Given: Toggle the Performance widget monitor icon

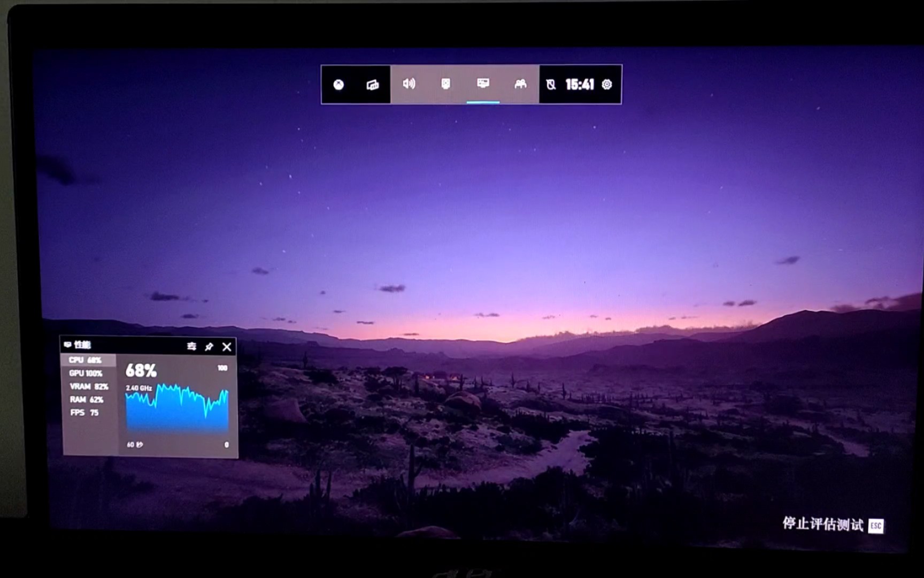Looking at the screenshot, I should click(483, 83).
